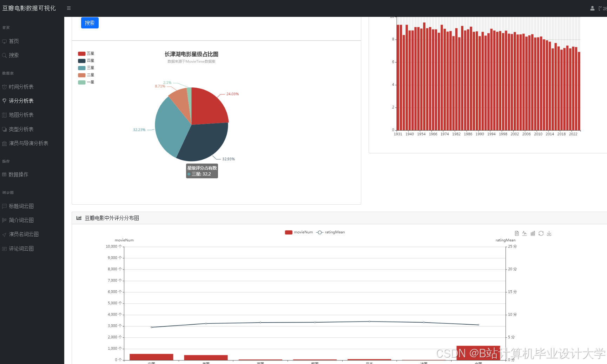The image size is (607, 364).
Task: Click the magnifier icon beside 搜索
Action: [5, 55]
